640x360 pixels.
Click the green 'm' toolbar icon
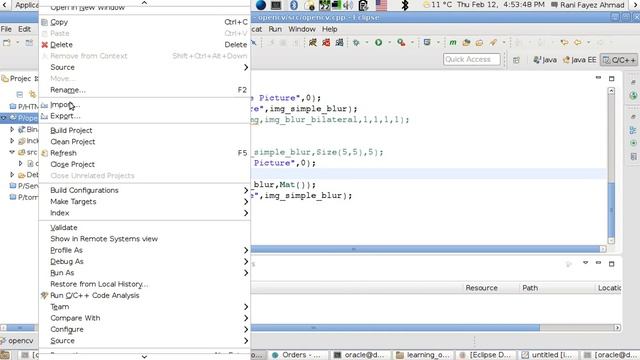coord(453,42)
